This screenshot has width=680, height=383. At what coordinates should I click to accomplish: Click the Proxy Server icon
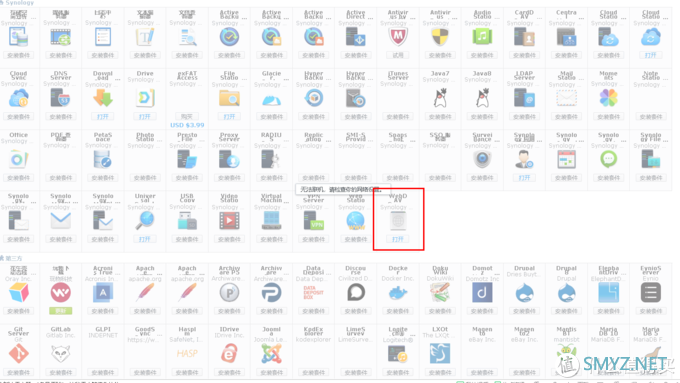point(229,160)
